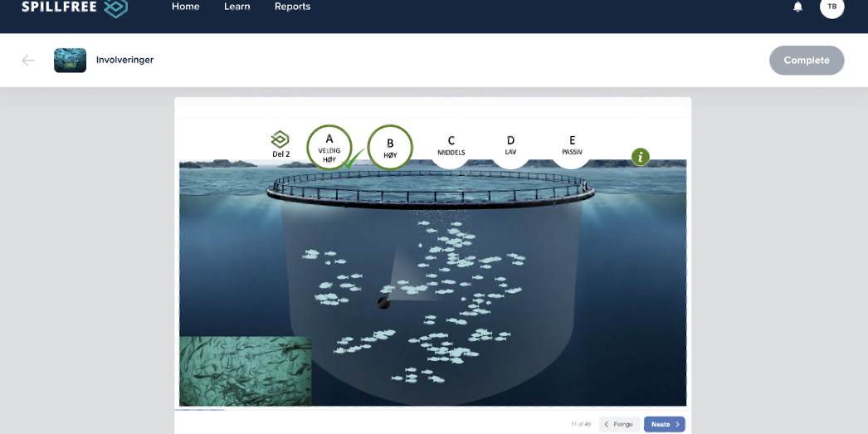This screenshot has height=434, width=868.
Task: Click the Involveringer course thumbnail
Action: coord(70,60)
